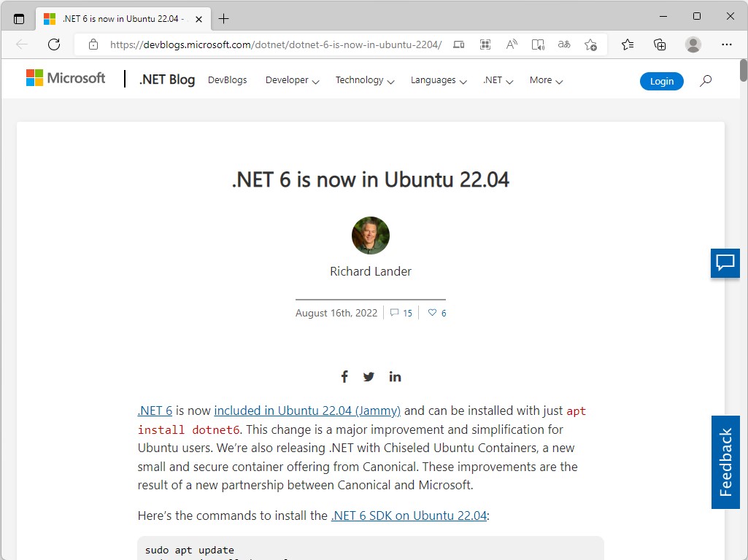Image resolution: width=748 pixels, height=560 pixels.
Task: Open the comments via the speech bubble
Action: 396,312
